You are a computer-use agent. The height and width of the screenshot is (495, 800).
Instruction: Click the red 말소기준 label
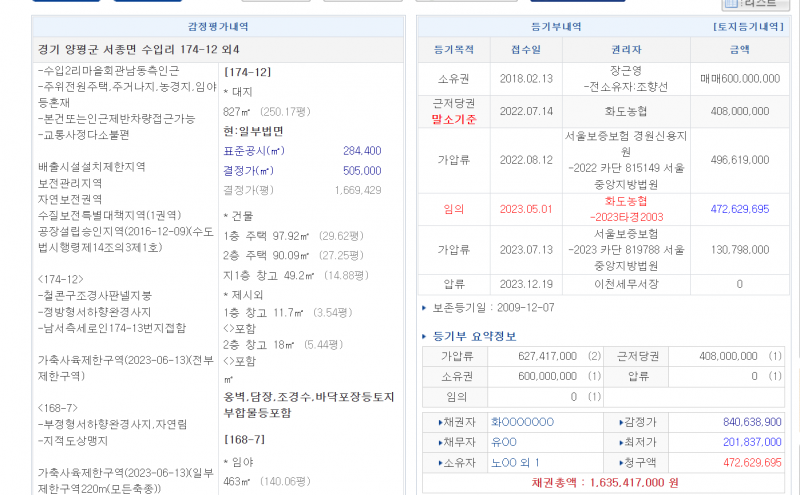point(452,117)
